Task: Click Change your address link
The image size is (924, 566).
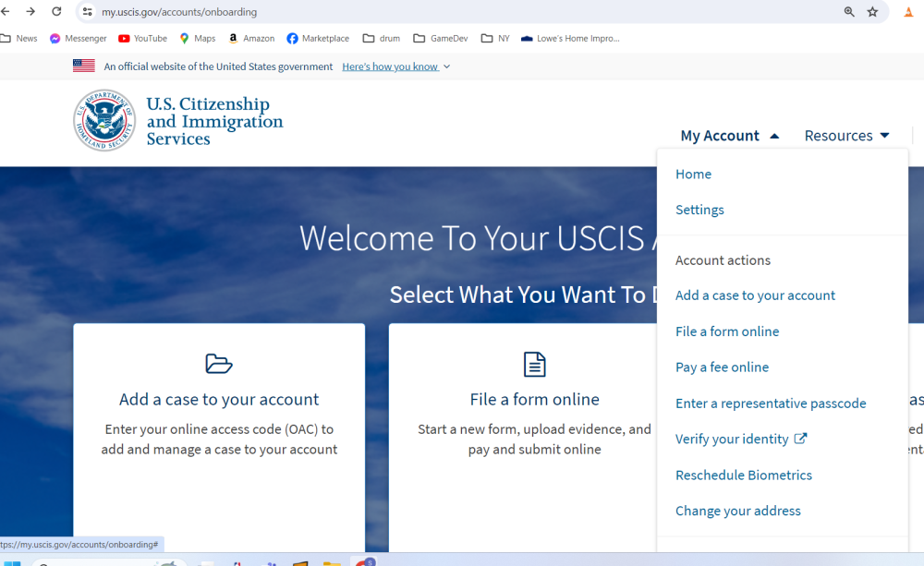Action: pos(737,511)
